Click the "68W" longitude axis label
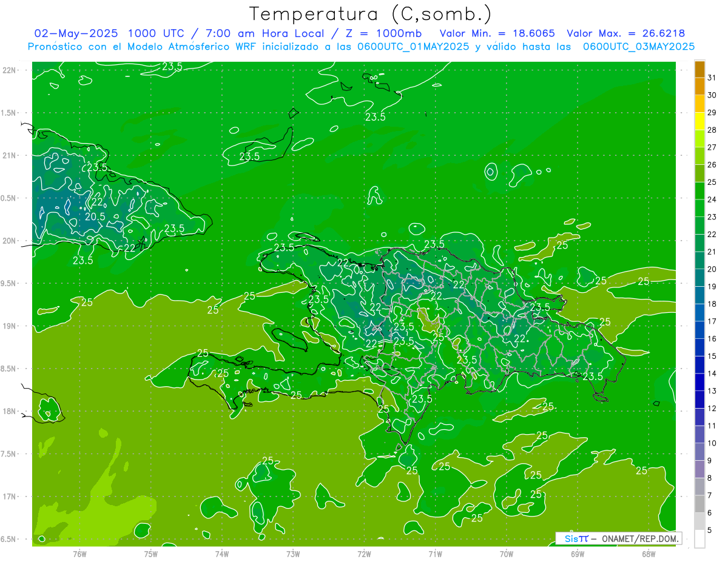Image resolution: width=728 pixels, height=562 pixels. (x=649, y=555)
